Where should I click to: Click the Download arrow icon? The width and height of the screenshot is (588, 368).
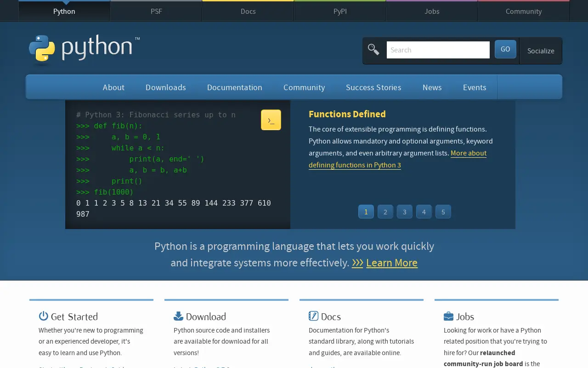[x=178, y=316]
